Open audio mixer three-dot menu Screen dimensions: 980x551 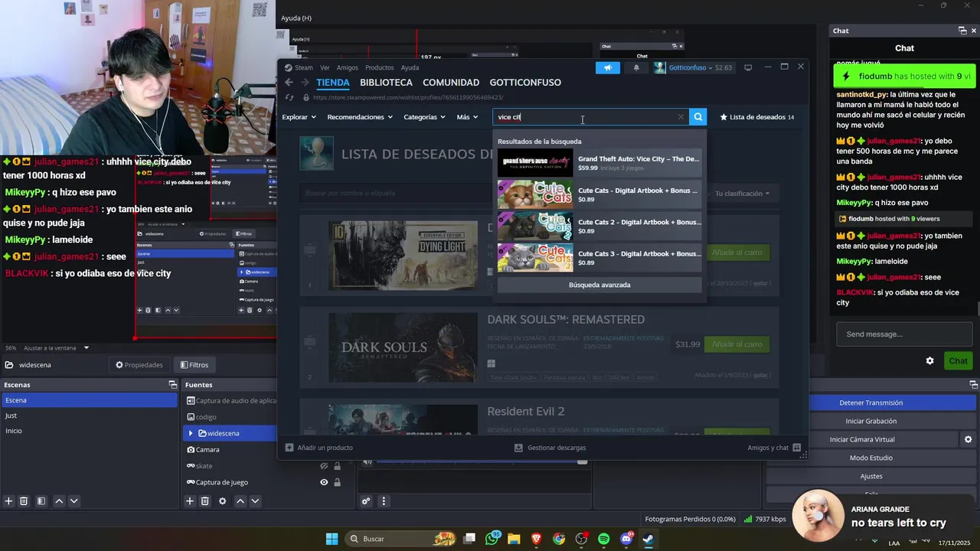[x=384, y=501]
